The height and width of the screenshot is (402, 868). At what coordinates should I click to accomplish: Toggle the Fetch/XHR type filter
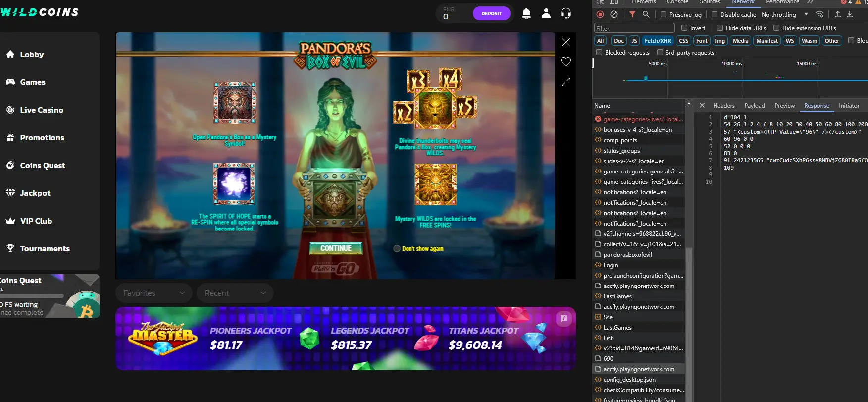click(658, 41)
